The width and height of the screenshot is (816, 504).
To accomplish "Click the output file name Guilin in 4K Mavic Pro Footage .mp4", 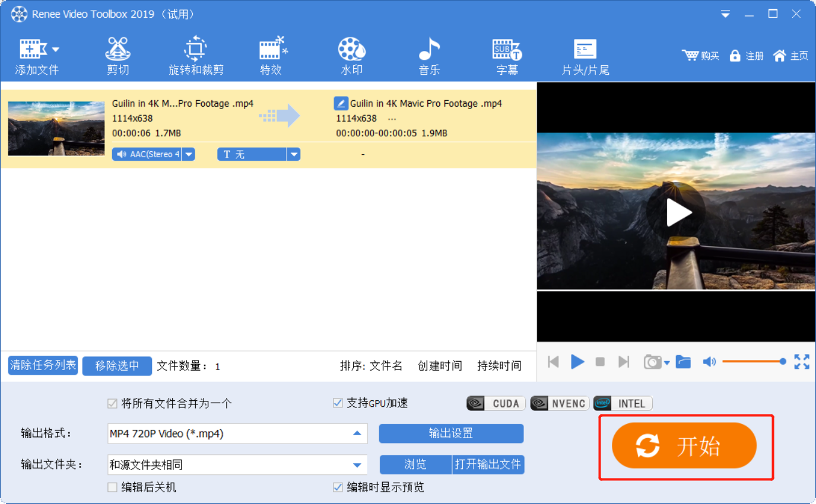I will [x=426, y=104].
